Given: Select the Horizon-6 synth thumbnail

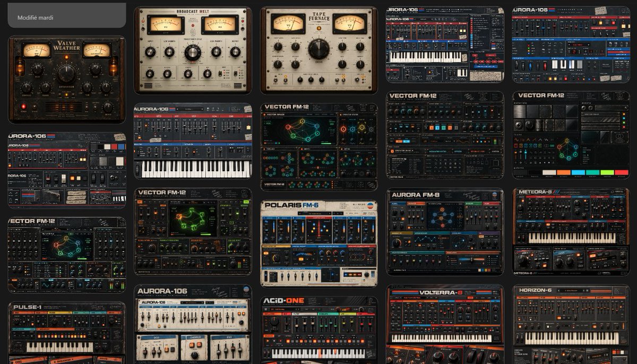Looking at the screenshot, I should click(x=571, y=324).
